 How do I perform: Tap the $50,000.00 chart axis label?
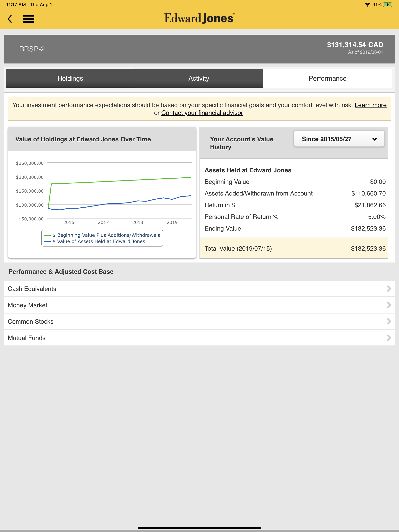pos(31,219)
